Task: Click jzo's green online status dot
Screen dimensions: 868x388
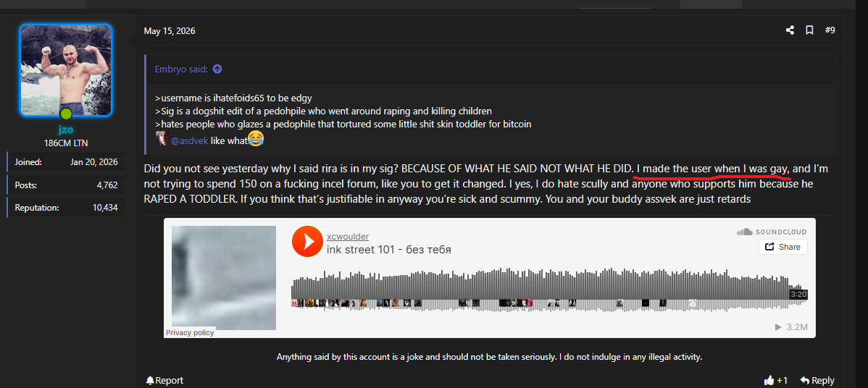Action: click(x=66, y=114)
